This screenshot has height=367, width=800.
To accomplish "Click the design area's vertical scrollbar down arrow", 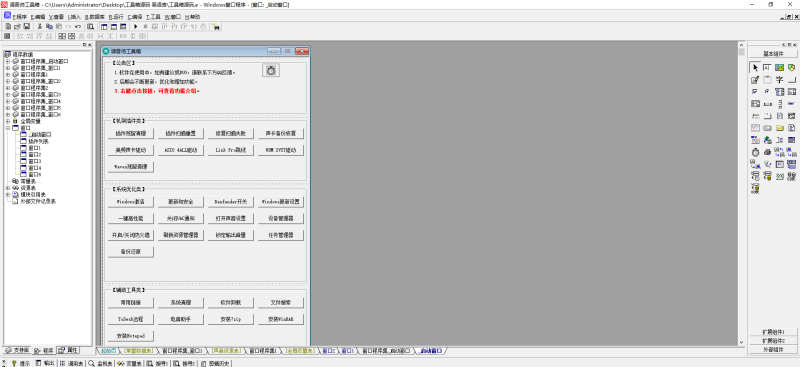I will tap(742, 342).
